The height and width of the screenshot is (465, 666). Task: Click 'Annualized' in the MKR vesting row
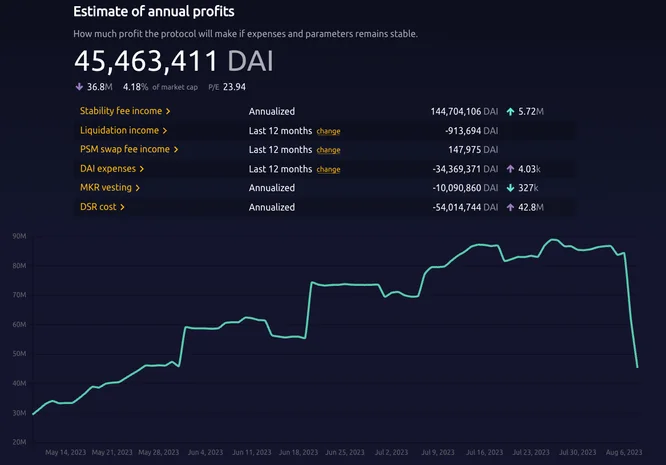[272, 188]
